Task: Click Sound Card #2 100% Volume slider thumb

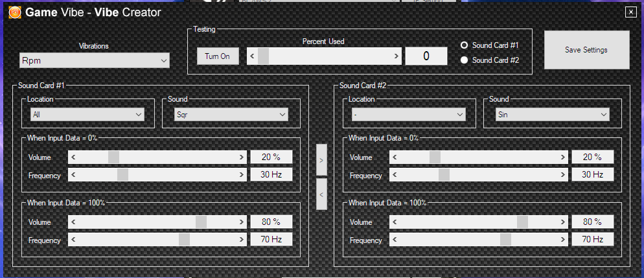Action: coord(522,222)
